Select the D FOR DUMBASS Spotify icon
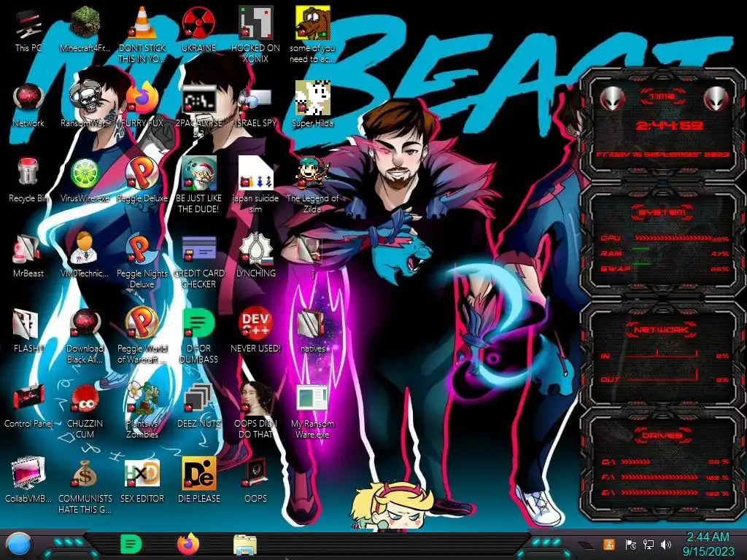747x560 pixels. click(x=198, y=324)
